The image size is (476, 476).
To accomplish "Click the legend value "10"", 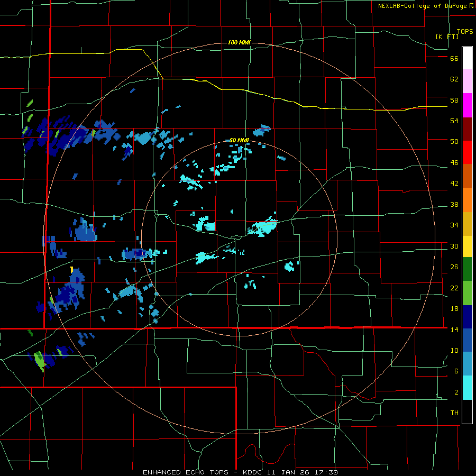I will pyautogui.click(x=454, y=351).
